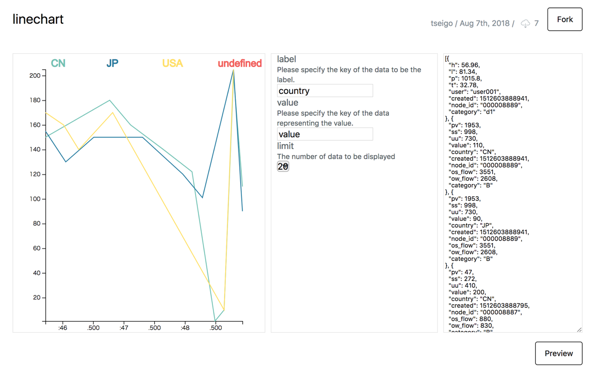
Task: Click the Aug 7th, 2018 date text
Action: click(x=484, y=23)
